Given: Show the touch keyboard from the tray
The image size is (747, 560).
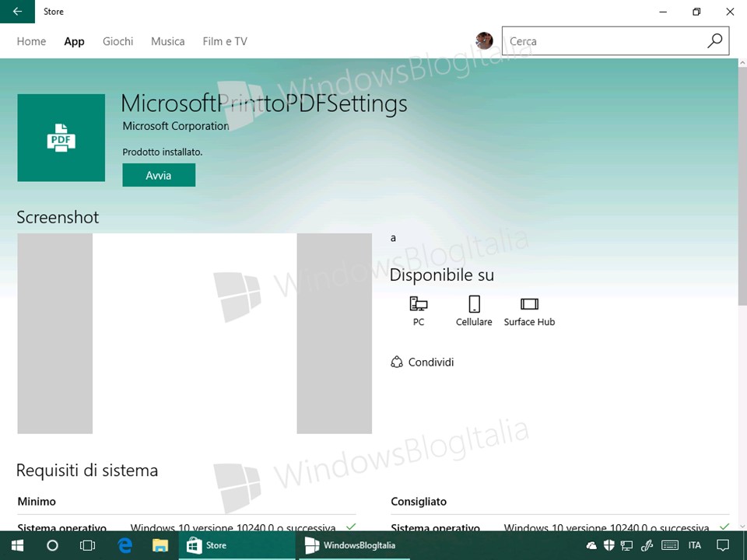Looking at the screenshot, I should pos(670,546).
